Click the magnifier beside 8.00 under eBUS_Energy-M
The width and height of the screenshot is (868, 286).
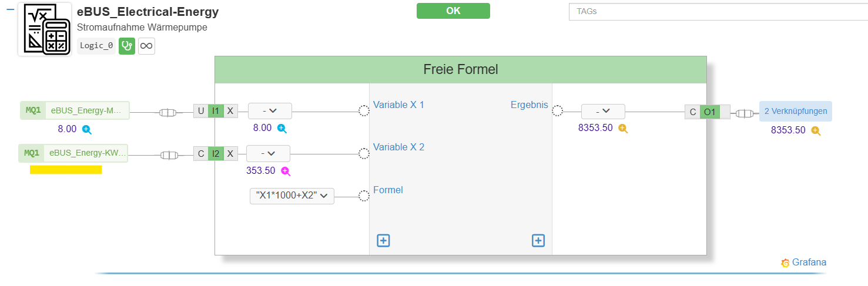pyautogui.click(x=86, y=129)
